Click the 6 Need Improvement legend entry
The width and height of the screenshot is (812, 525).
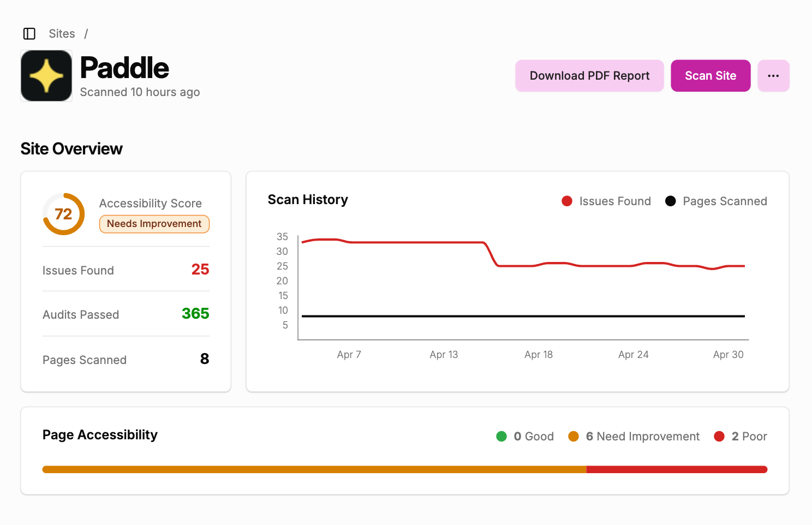[x=634, y=437]
